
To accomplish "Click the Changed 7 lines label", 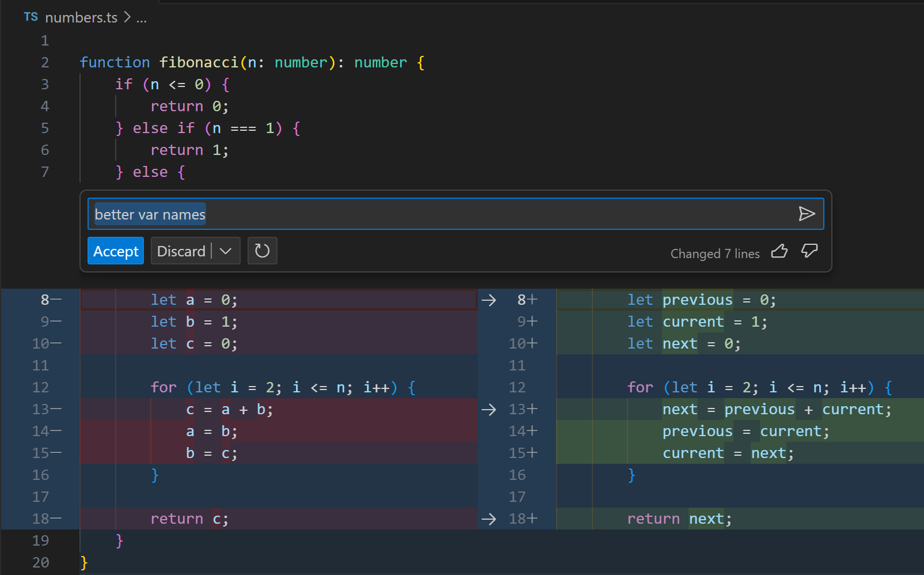I will 715,254.
